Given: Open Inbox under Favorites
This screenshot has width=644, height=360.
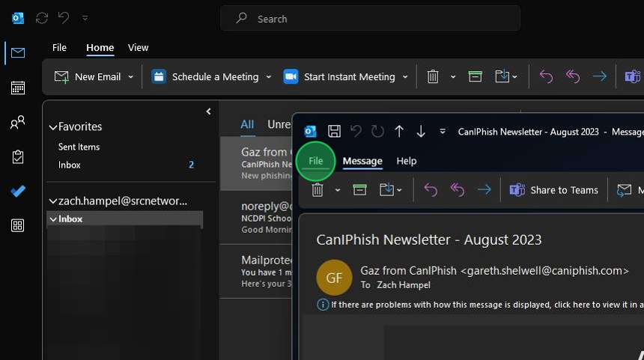Looking at the screenshot, I should [x=70, y=165].
